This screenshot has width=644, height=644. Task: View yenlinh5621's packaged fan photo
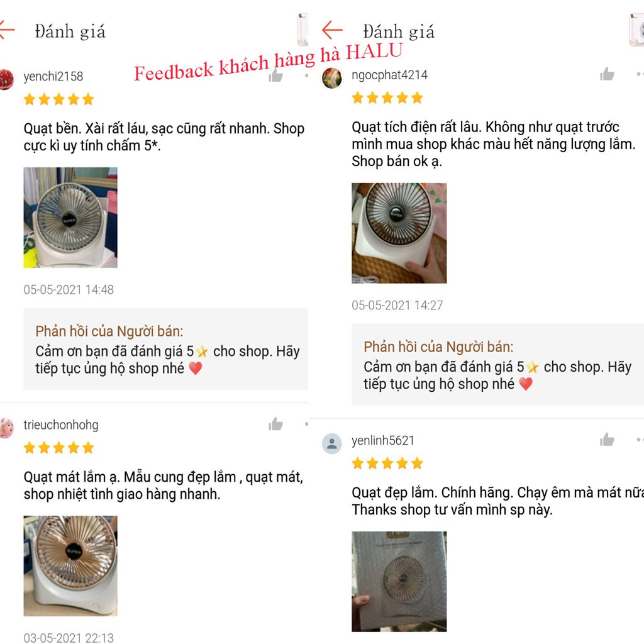399,582
